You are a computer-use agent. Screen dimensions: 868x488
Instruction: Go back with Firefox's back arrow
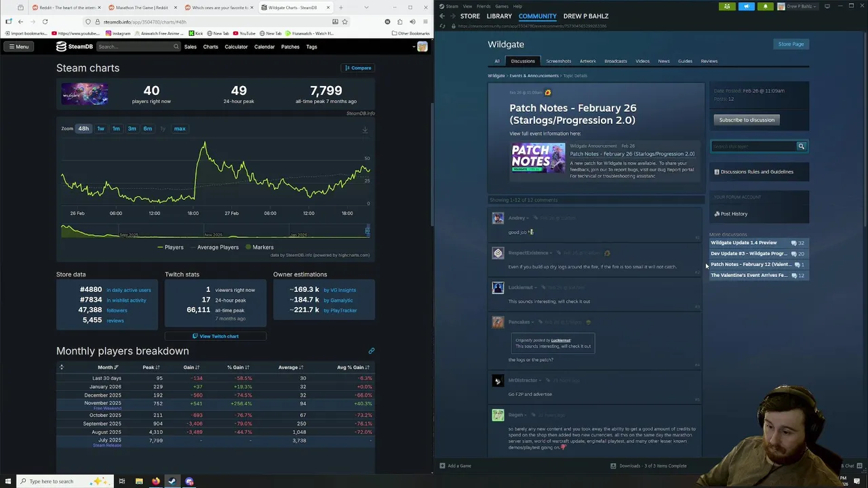(20, 22)
